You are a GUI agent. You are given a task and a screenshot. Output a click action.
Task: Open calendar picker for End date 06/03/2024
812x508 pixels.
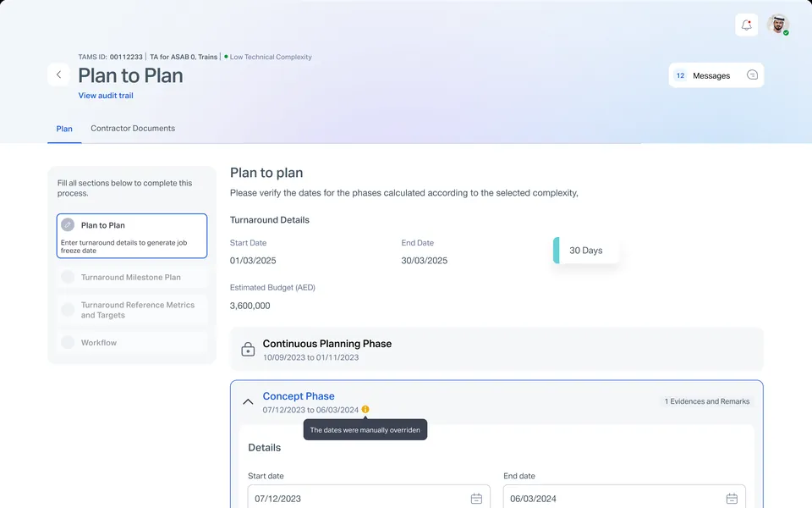(x=732, y=499)
